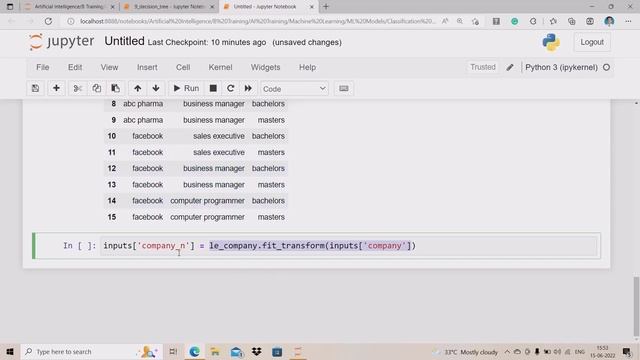Click the browser address bar URL
The image size is (640, 360).
[257, 21]
